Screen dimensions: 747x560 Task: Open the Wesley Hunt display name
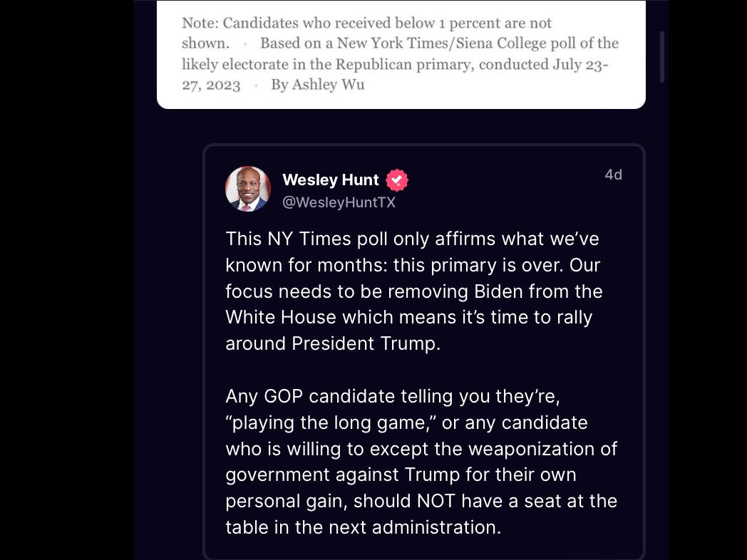[x=331, y=180]
